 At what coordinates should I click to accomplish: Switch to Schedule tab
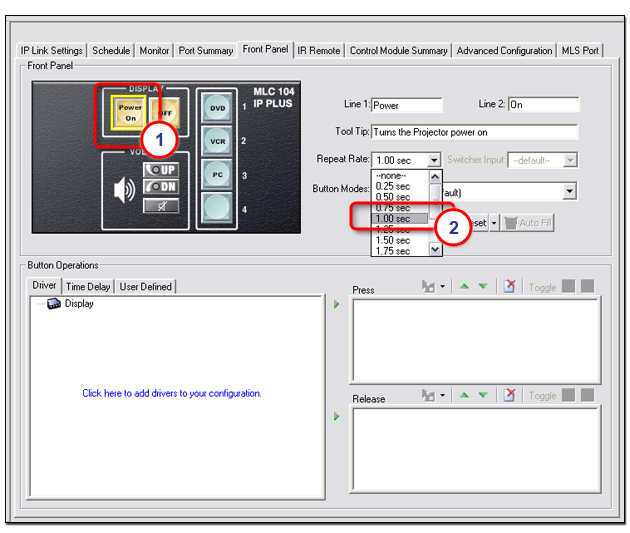click(111, 51)
